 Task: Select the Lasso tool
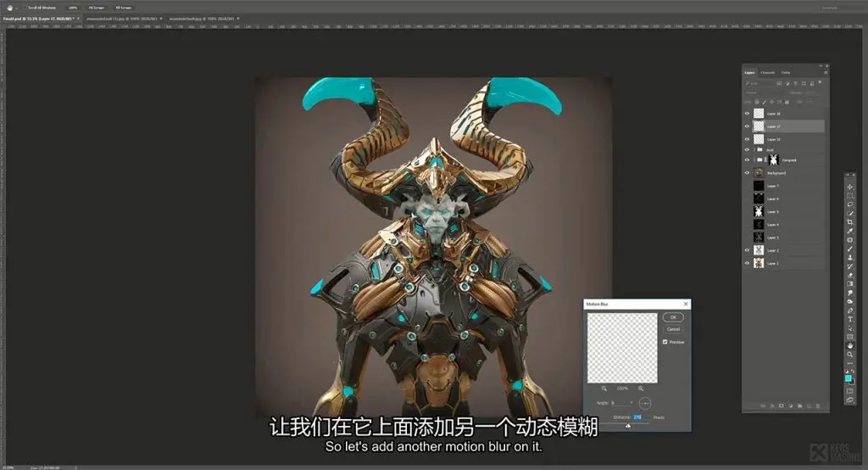(x=849, y=204)
